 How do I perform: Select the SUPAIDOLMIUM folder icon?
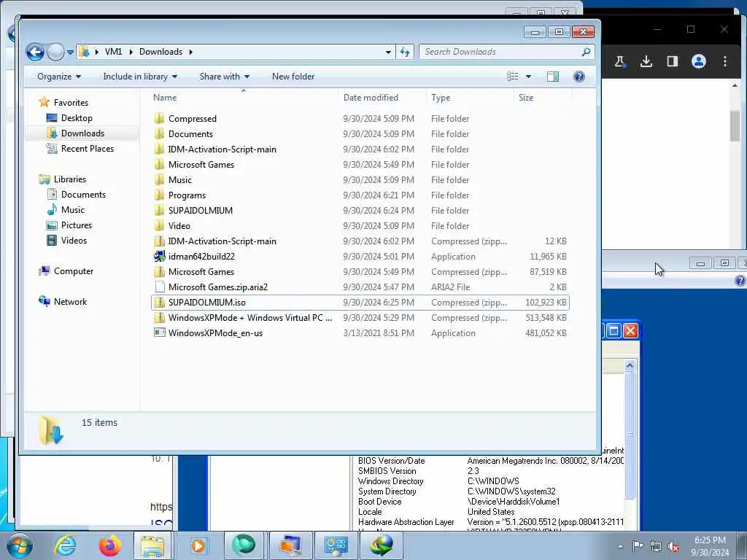point(160,211)
